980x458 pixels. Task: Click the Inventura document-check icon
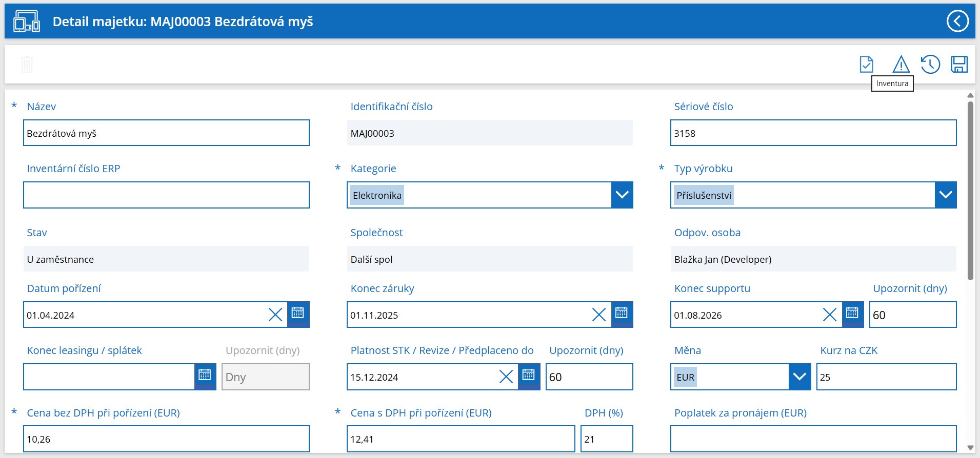pos(866,65)
